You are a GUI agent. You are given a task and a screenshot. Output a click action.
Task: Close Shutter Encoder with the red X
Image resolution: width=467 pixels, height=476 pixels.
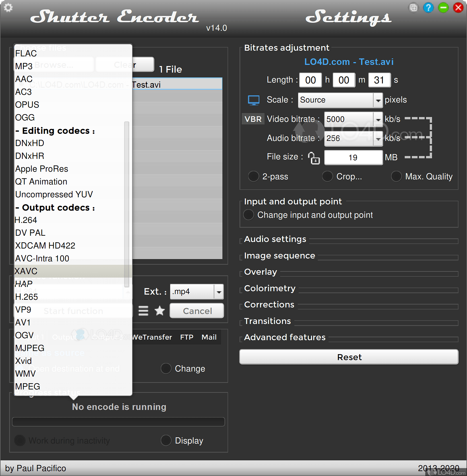[458, 8]
